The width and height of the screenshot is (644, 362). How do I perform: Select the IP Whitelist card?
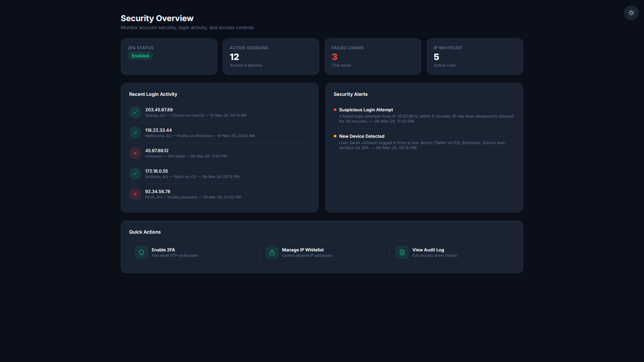coord(475,56)
